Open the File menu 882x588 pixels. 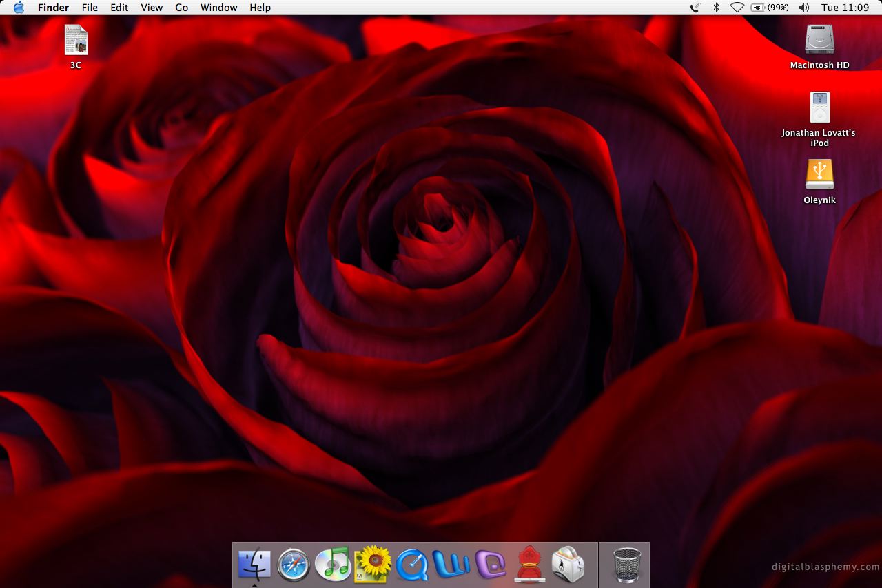[90, 8]
